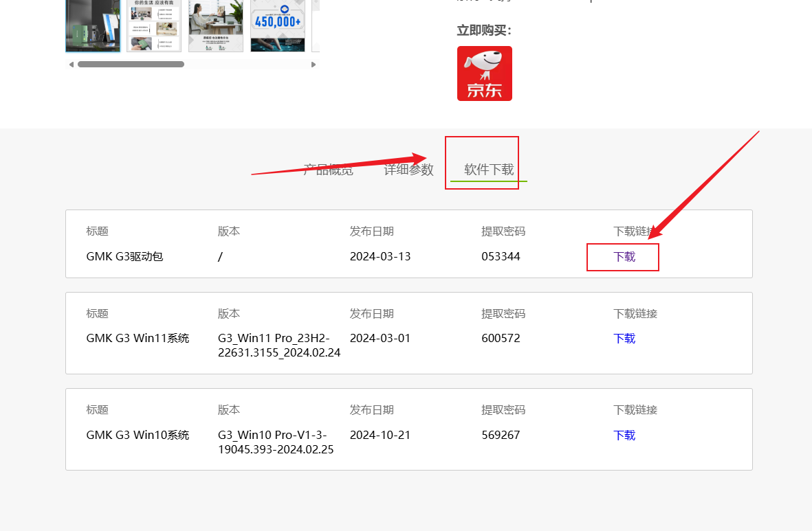Select the thumbnail of woman at desk

[x=215, y=26]
